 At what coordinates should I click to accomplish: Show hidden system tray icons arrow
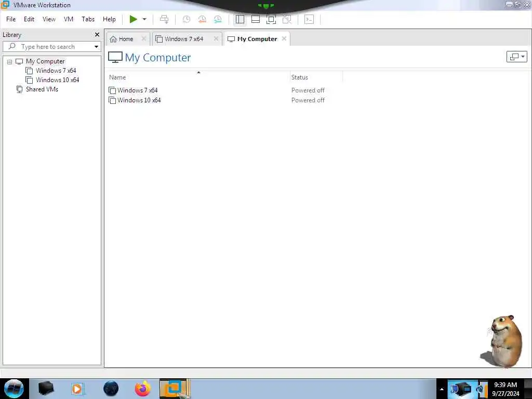click(442, 389)
